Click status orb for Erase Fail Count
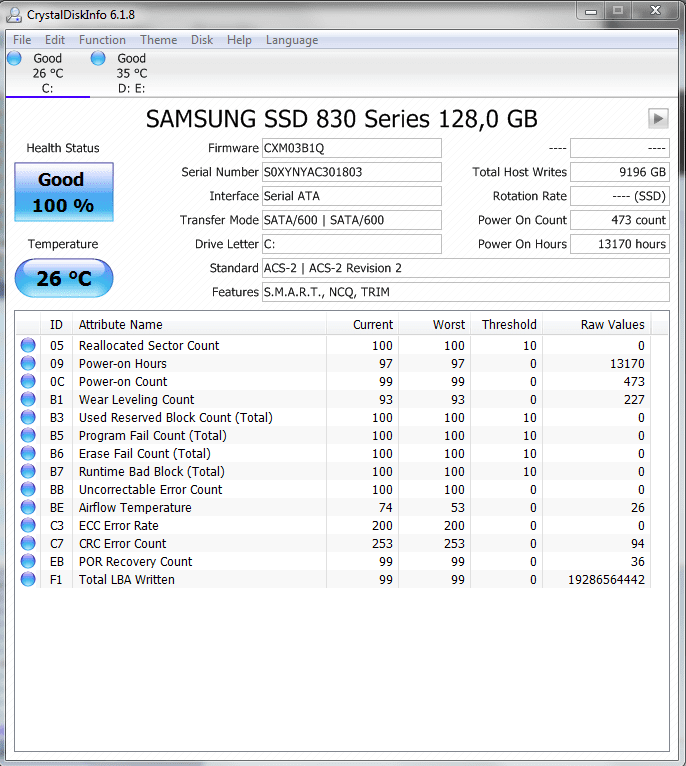Screen dimensions: 686x766 click(28, 453)
